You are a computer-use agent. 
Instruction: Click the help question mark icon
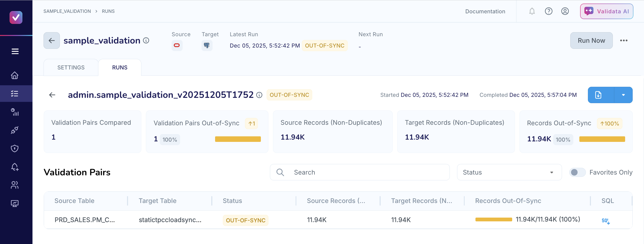[x=548, y=11]
